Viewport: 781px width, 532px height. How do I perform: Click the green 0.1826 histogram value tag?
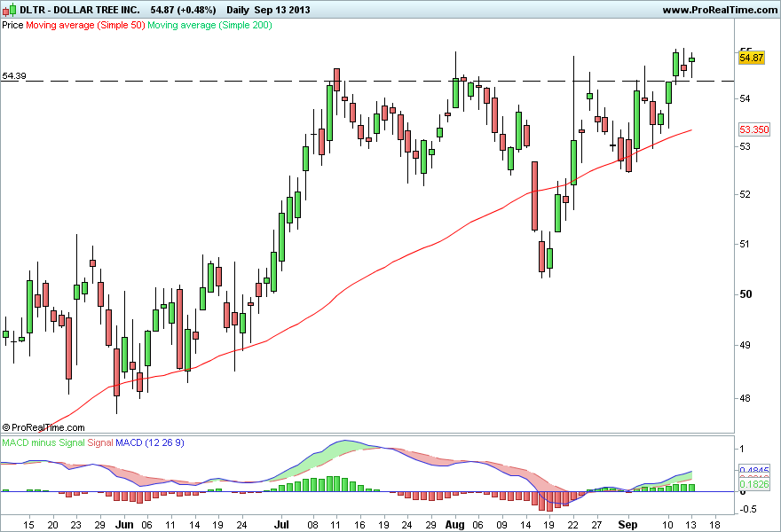pyautogui.click(x=754, y=484)
